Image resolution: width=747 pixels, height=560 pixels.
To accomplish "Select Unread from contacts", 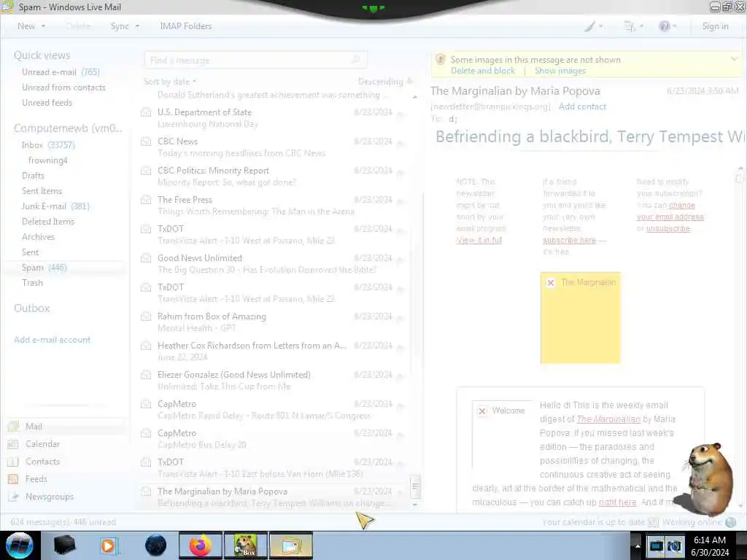I will pos(63,87).
